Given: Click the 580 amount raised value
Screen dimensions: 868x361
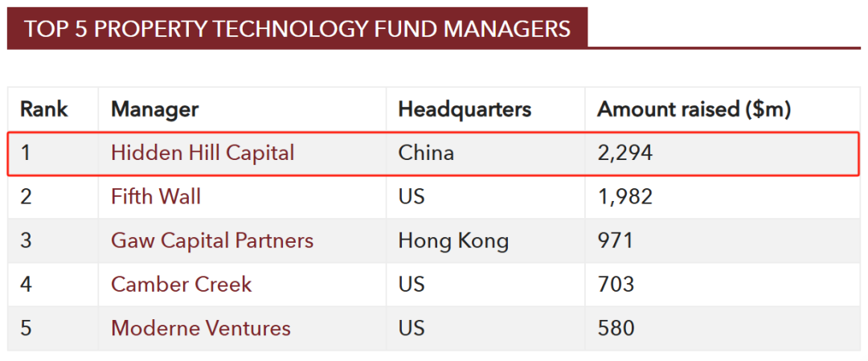Looking at the screenshot, I should [x=616, y=328].
